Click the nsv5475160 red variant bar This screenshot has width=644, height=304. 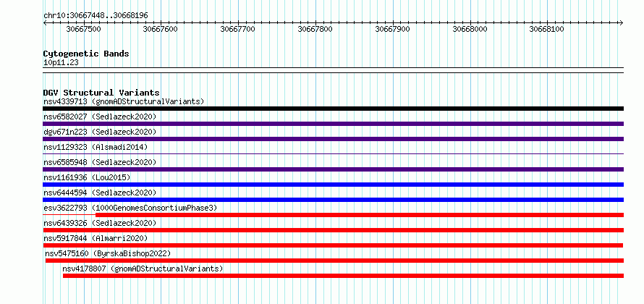click(x=334, y=261)
